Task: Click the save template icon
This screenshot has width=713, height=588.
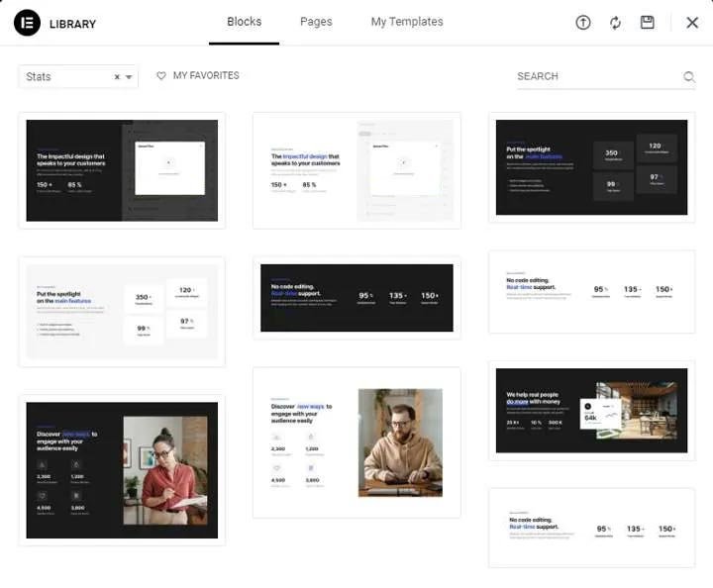Action: click(648, 23)
